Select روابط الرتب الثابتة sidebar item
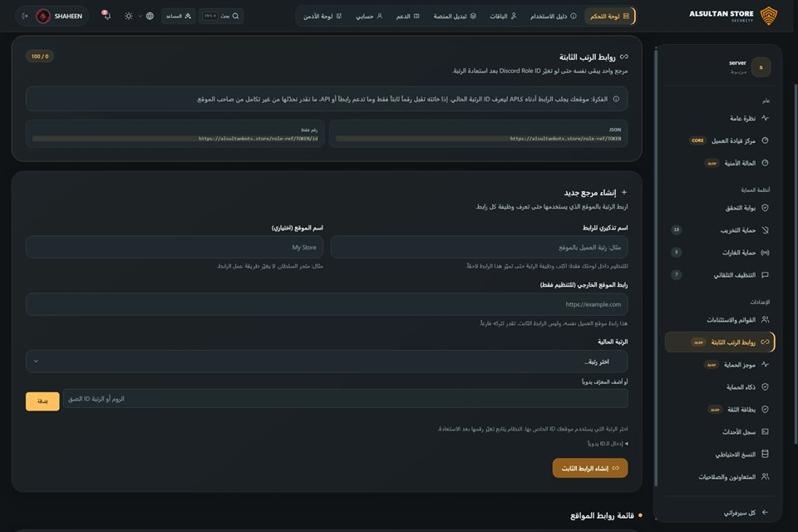The width and height of the screenshot is (798, 532). (720, 342)
